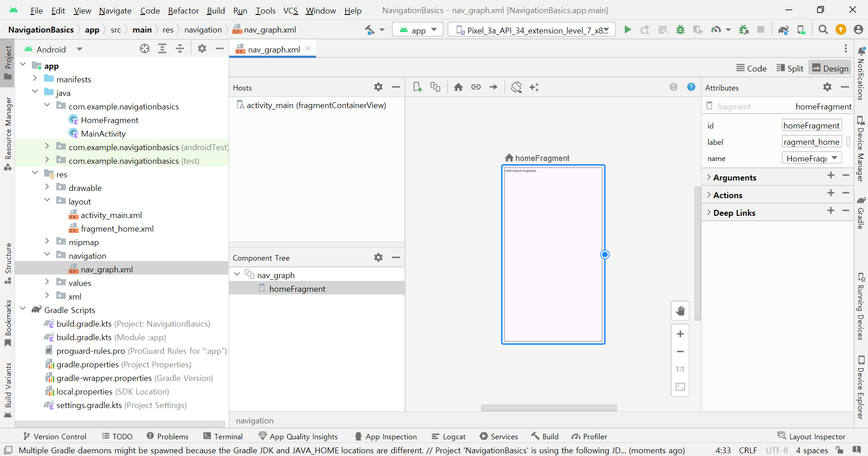Open the Layout Inspector tool window
Screen dimensions: 868x456
(x=811, y=436)
